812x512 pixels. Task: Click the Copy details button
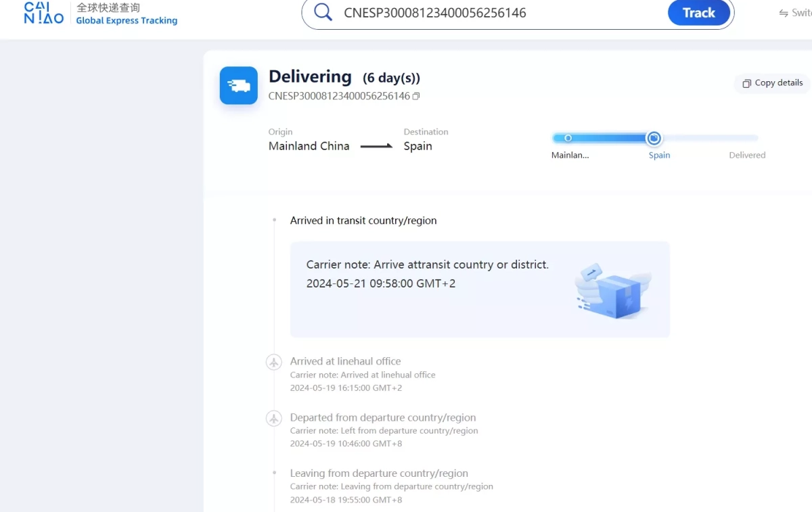(x=772, y=83)
